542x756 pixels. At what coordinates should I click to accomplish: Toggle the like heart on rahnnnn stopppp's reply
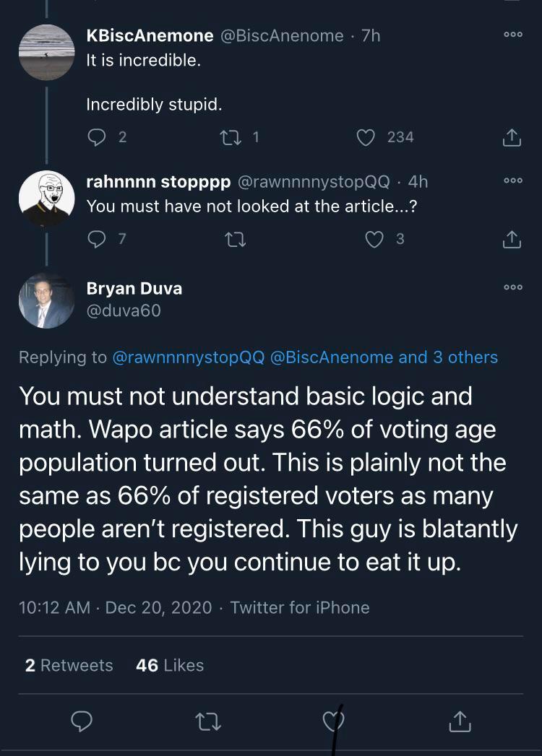point(374,240)
